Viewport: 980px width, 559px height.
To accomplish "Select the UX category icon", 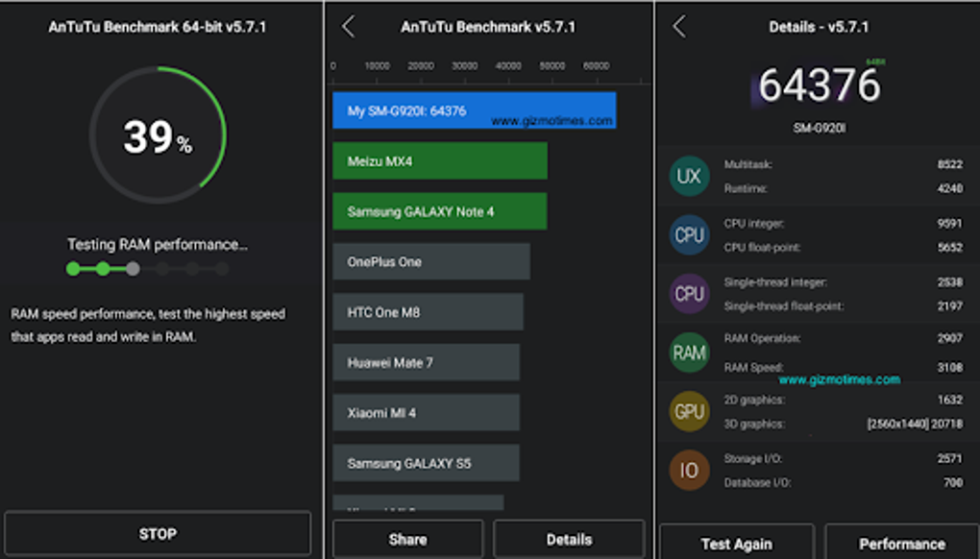I will point(689,177).
